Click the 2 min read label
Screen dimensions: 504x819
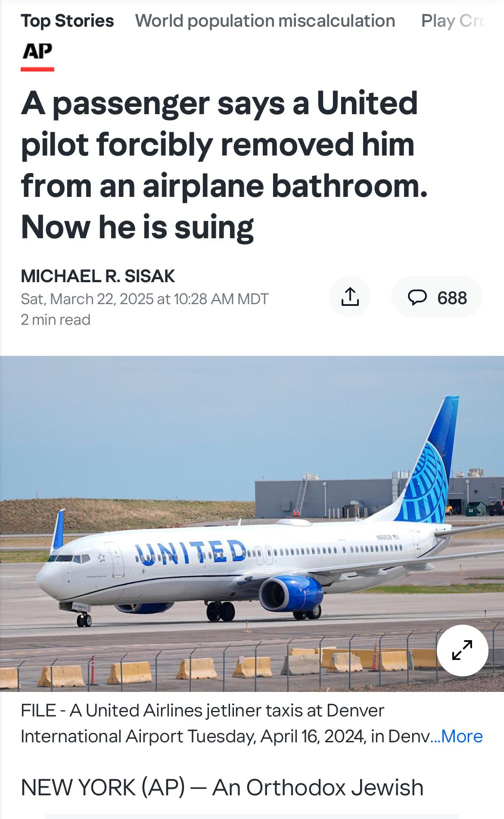56,320
